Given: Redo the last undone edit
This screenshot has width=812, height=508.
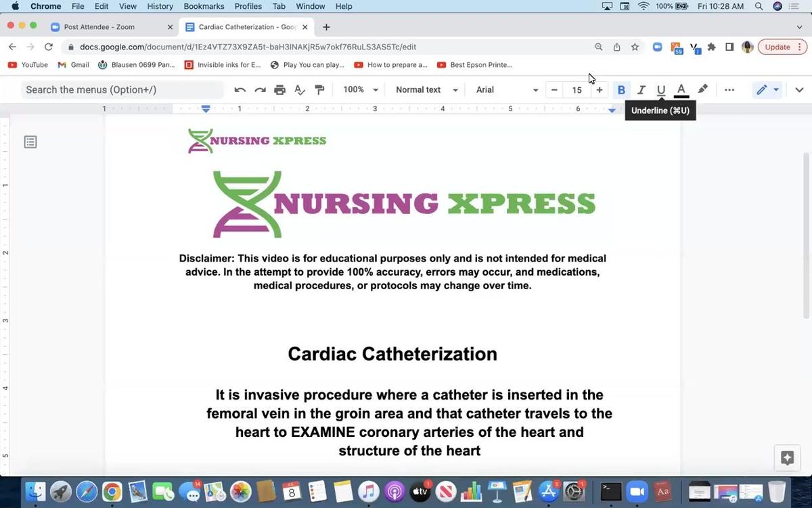Looking at the screenshot, I should [260, 89].
